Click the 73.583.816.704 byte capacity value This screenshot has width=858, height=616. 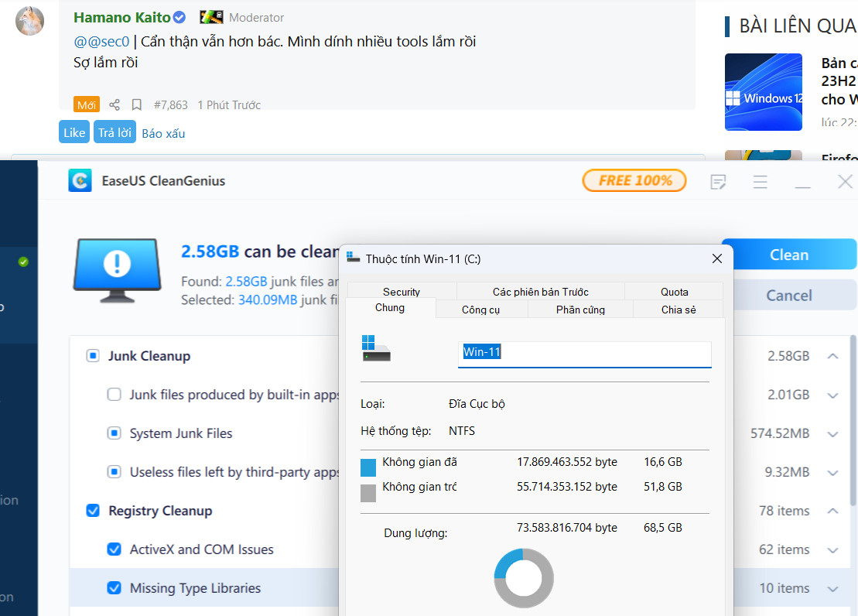tap(567, 527)
